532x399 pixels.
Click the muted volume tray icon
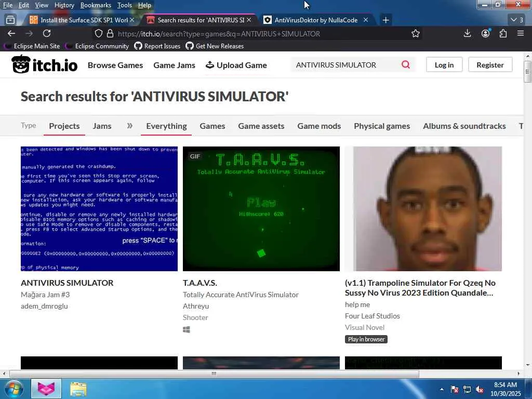pos(480,390)
